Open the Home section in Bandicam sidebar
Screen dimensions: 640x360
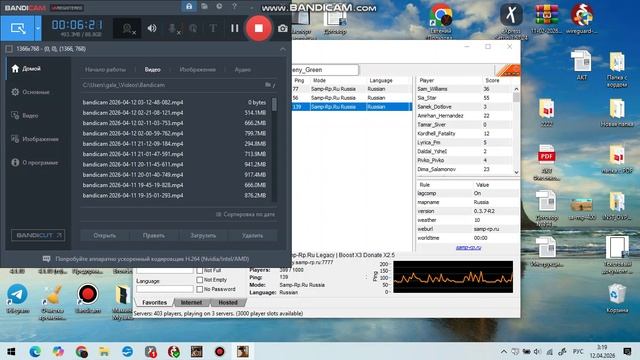coord(26,69)
